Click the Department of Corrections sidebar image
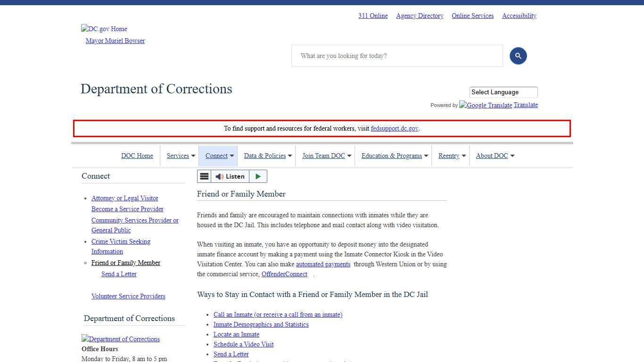Viewport: 644px width, 362px height. click(x=121, y=339)
